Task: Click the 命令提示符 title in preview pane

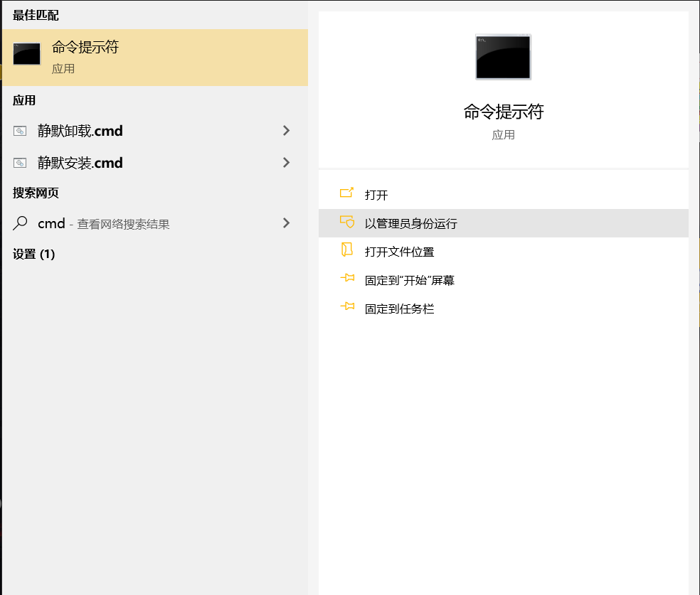Action: tap(504, 112)
